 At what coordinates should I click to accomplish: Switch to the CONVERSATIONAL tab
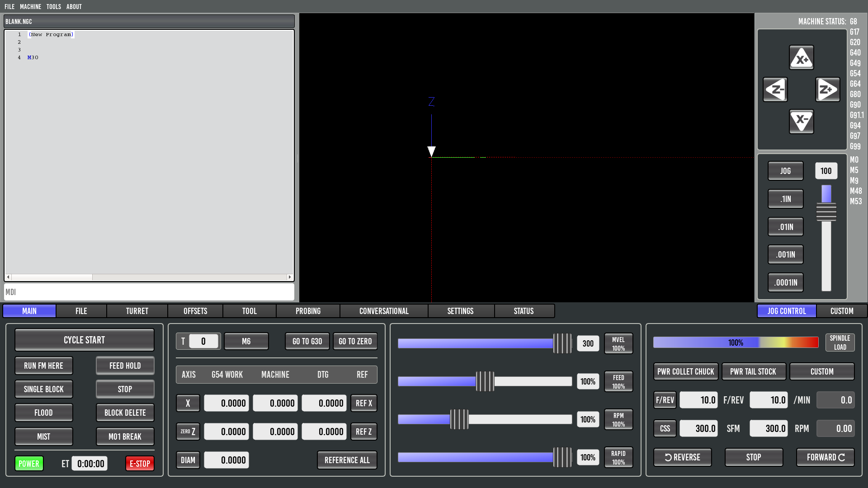384,311
